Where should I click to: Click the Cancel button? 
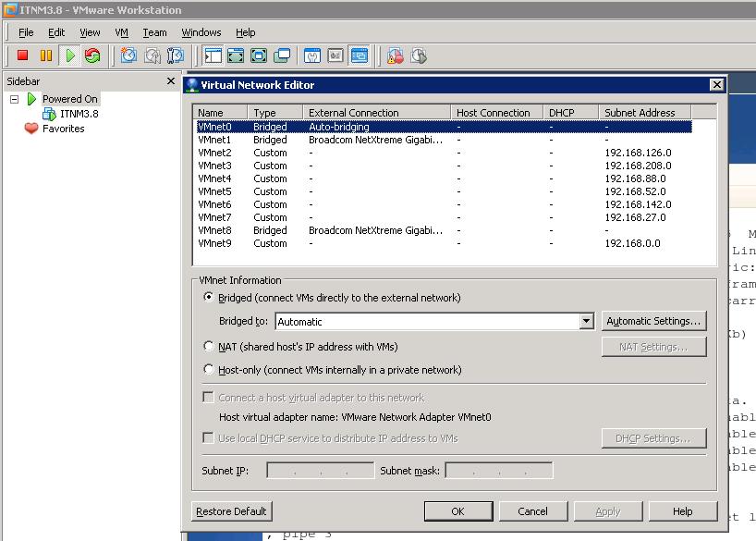[x=532, y=511]
